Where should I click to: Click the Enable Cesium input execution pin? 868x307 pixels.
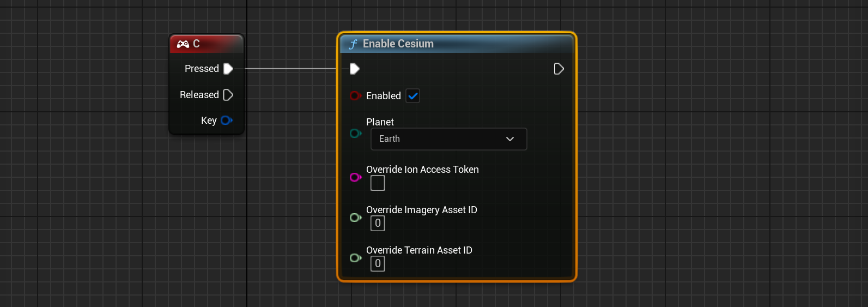pyautogui.click(x=354, y=69)
